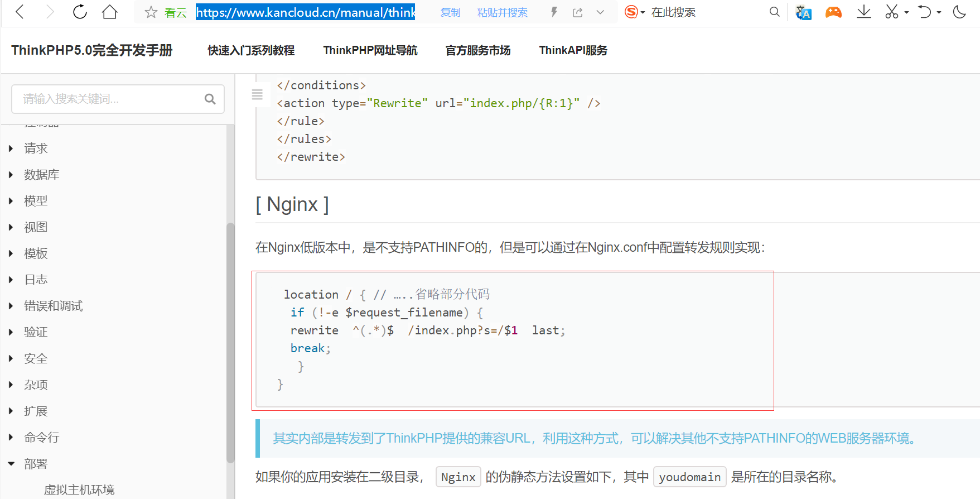Viewport: 980px width, 499px height.
Task: Expand the 模型 tree arrow
Action: (x=11, y=201)
